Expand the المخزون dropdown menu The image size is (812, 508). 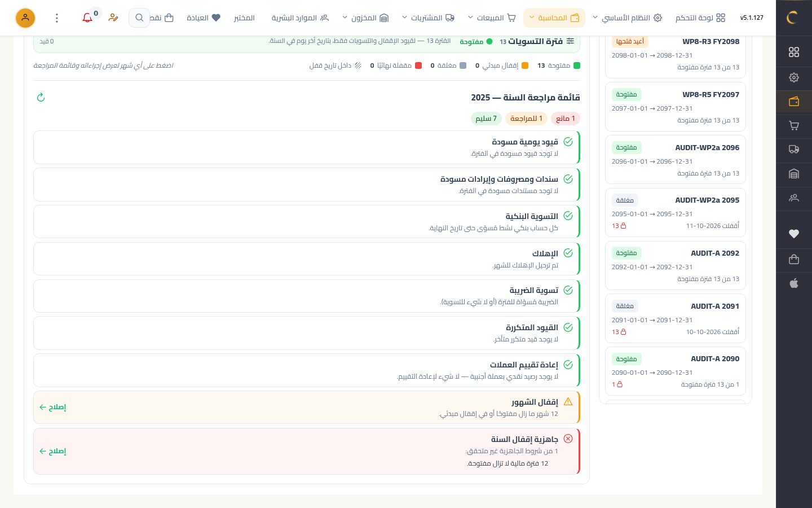click(x=365, y=18)
